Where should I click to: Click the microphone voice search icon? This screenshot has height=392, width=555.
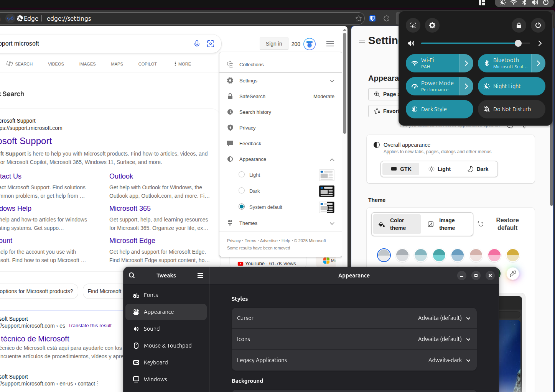(x=197, y=44)
